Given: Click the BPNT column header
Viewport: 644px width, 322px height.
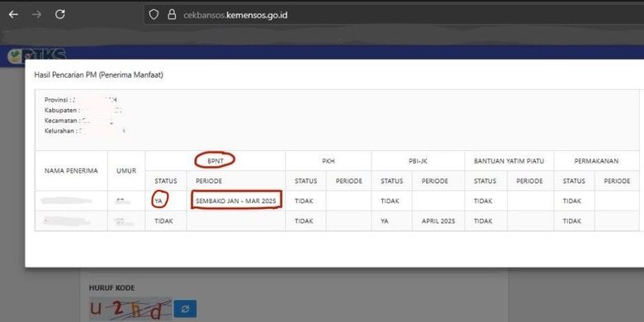Looking at the screenshot, I should click(x=215, y=161).
